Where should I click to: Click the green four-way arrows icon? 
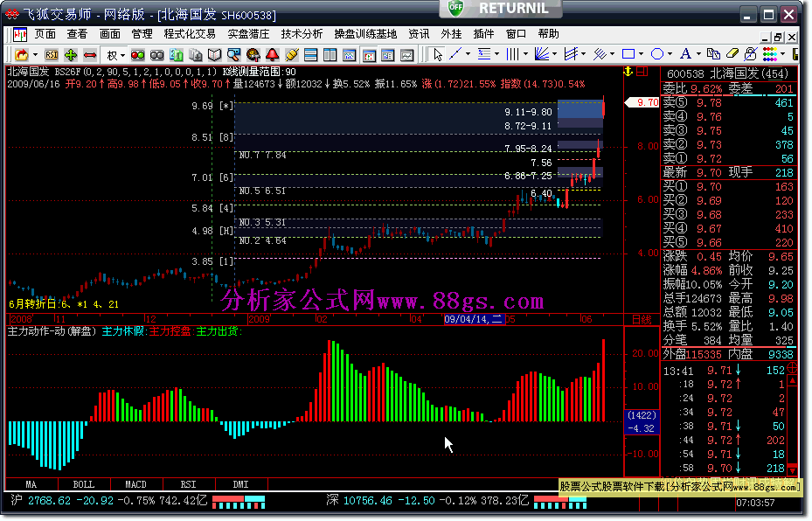(x=71, y=54)
